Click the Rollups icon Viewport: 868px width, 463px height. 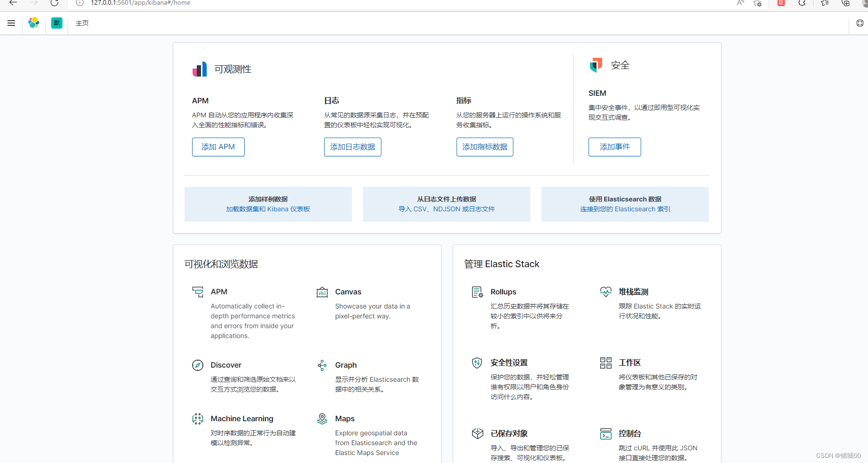pos(478,292)
